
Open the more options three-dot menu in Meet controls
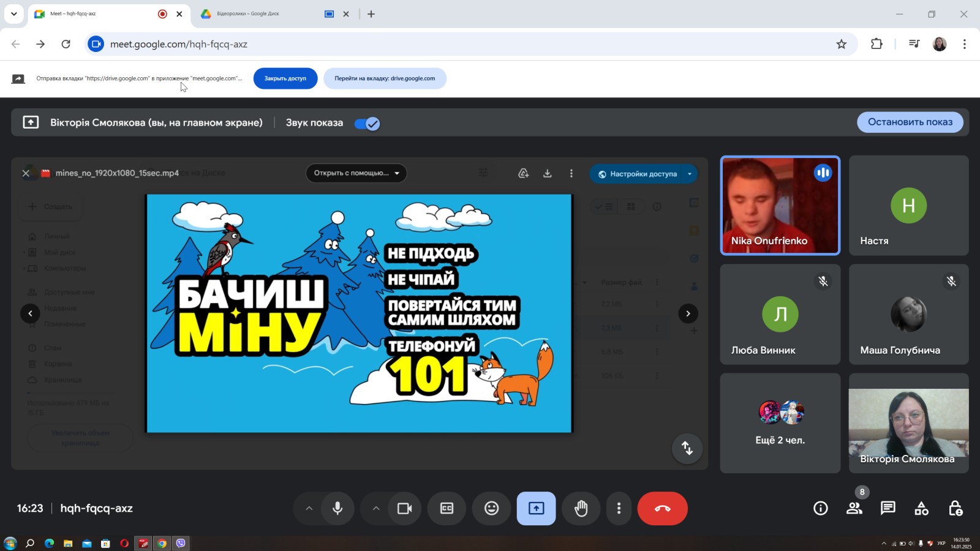coord(619,508)
